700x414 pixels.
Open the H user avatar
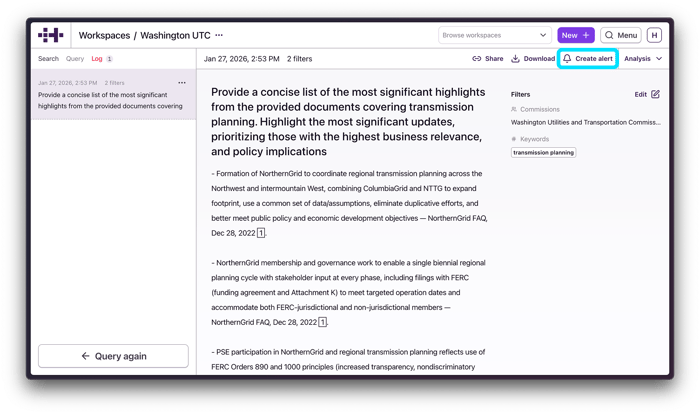[654, 35]
